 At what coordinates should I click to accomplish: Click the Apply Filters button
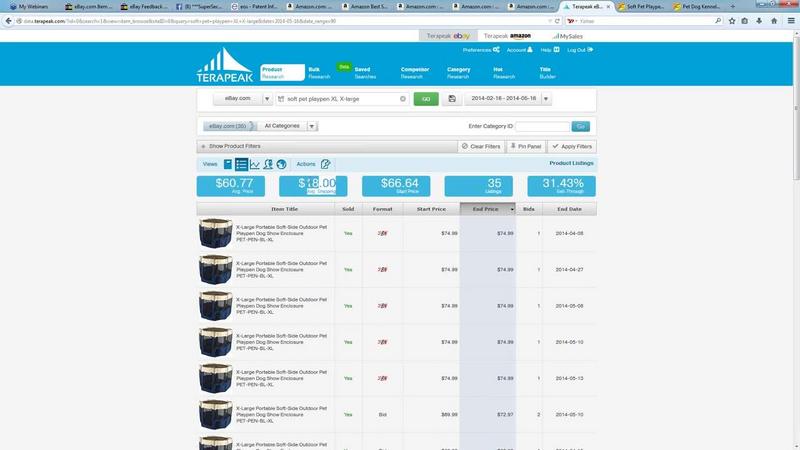(572, 146)
